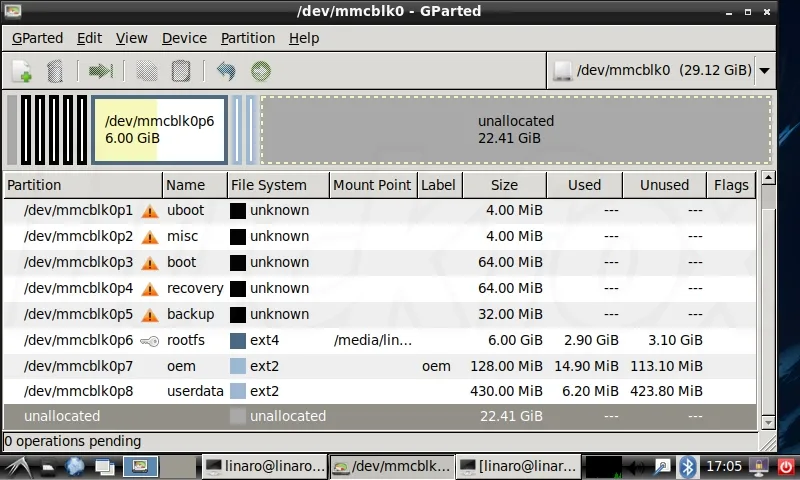Screen dimensions: 800x480
Task: Click warning icon beside mmcblk0p3
Action: [x=149, y=263]
